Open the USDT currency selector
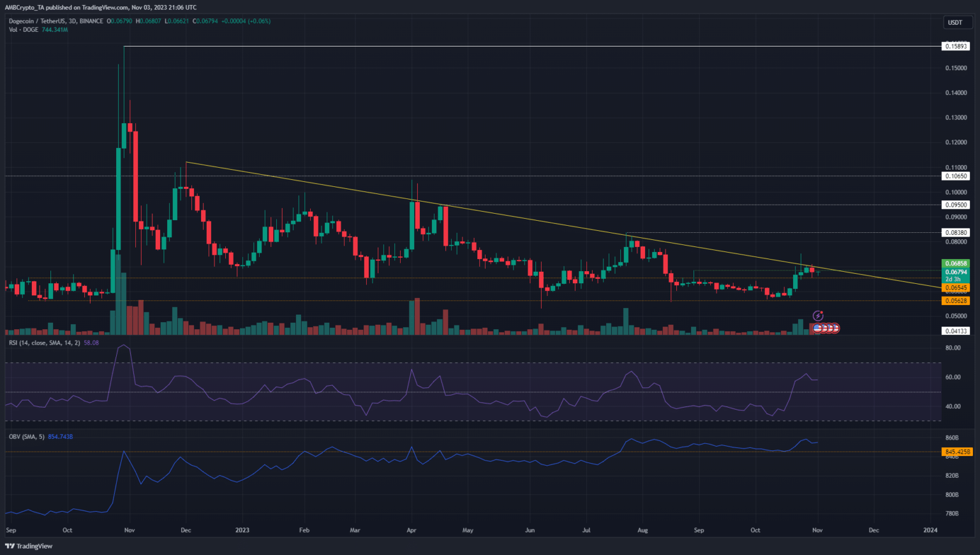 click(x=955, y=22)
